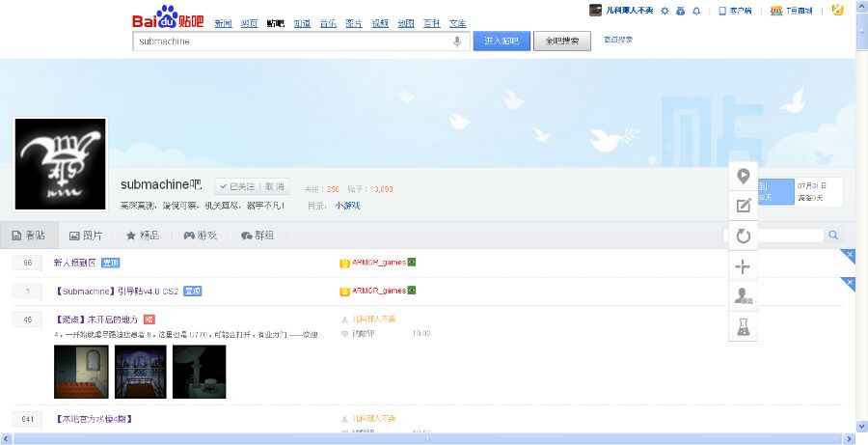Open second thumbnail showing purple gate

(x=141, y=372)
